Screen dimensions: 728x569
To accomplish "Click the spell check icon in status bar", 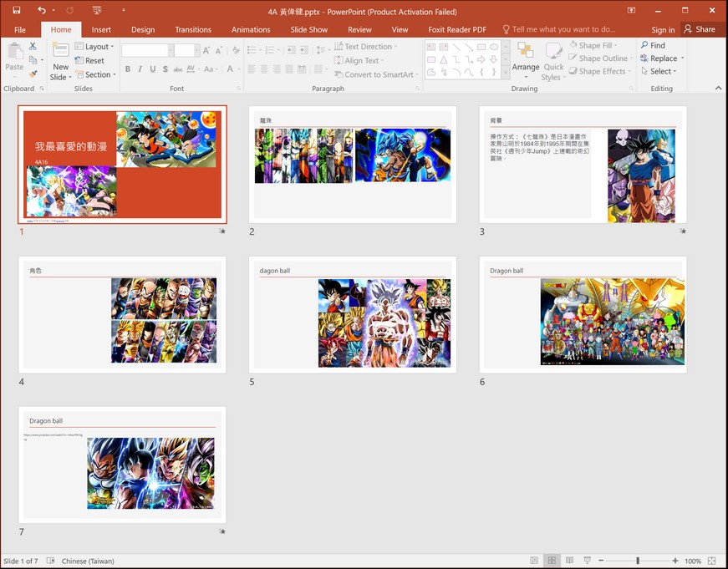I will pyautogui.click(x=51, y=561).
